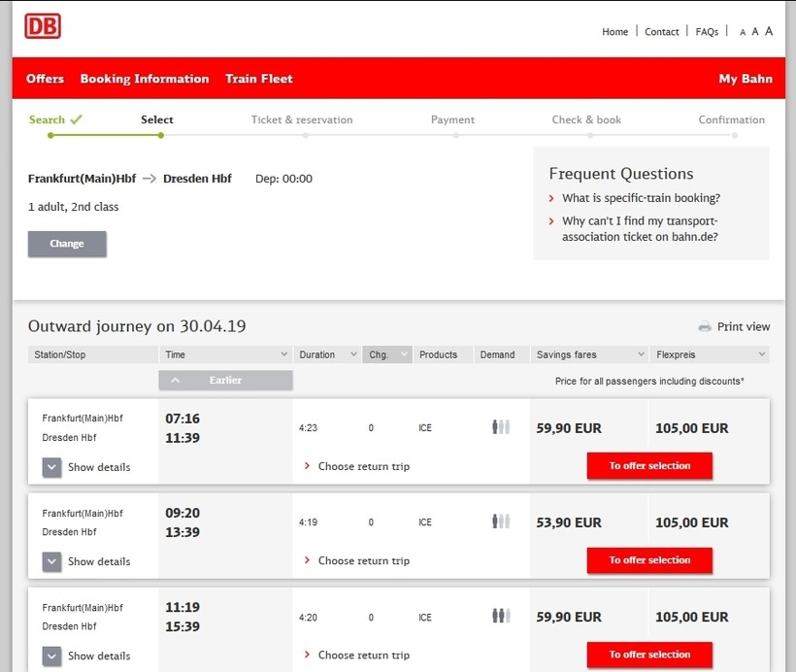796x672 pixels.
Task: Choose return trip for 09:20 connection
Action: click(363, 560)
